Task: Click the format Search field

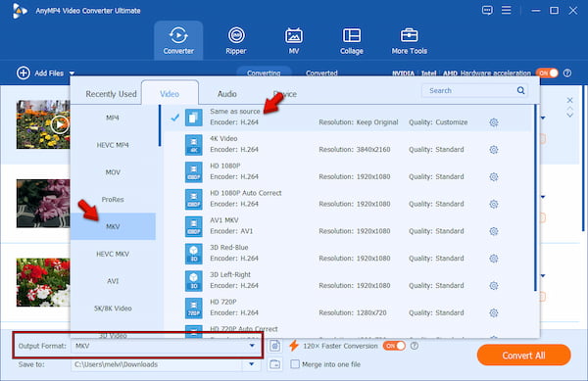Action: click(x=474, y=91)
